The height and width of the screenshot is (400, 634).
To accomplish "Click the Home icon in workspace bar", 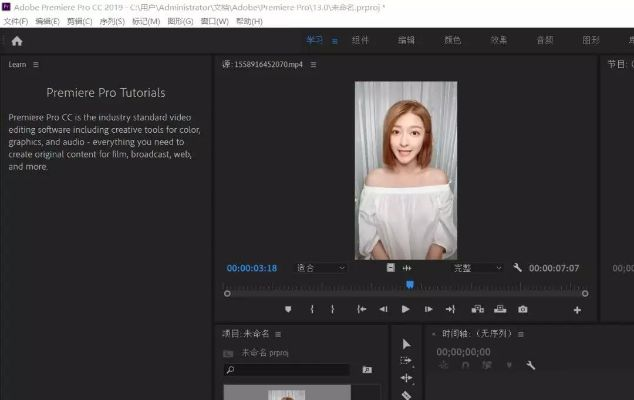I will point(16,41).
